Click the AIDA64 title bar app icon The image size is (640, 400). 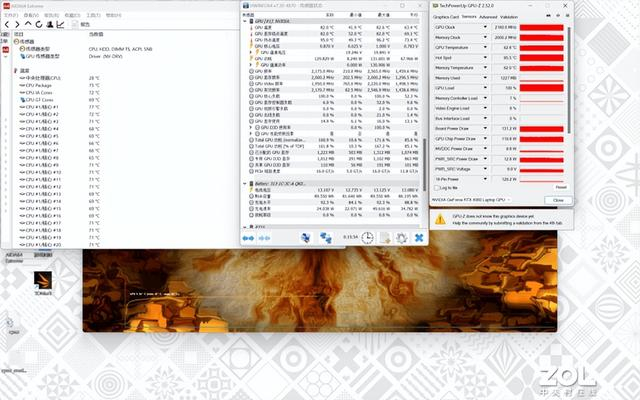click(6, 6)
